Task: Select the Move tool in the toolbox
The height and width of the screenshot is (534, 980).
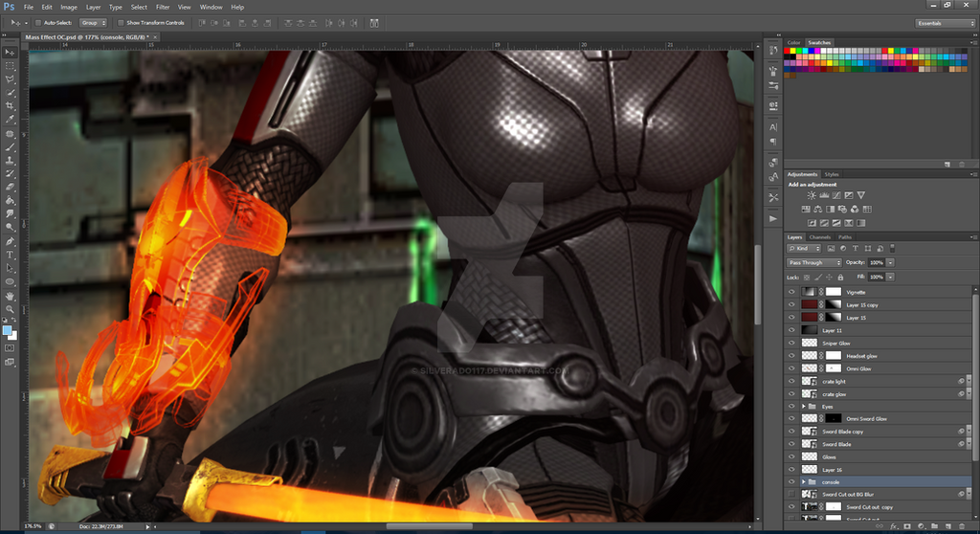Action: click(10, 53)
